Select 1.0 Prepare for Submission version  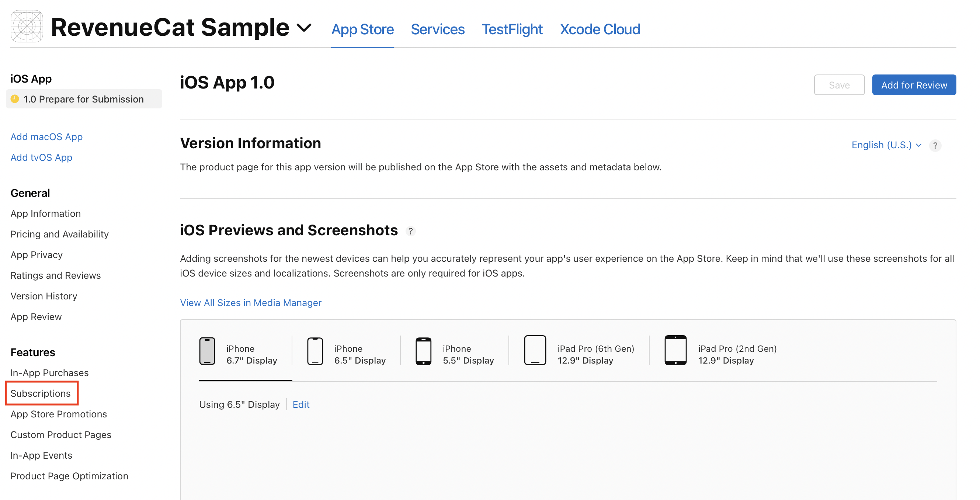[x=84, y=99]
